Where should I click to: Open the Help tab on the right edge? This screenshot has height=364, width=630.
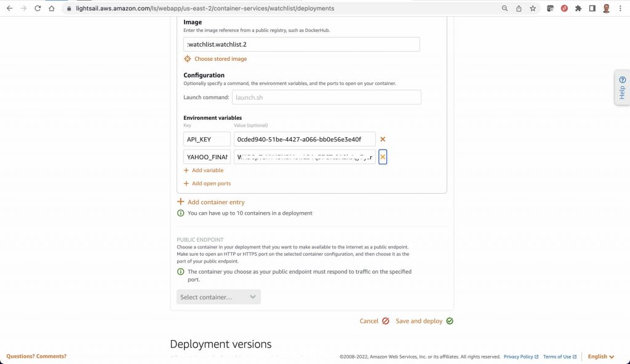[x=621, y=86]
